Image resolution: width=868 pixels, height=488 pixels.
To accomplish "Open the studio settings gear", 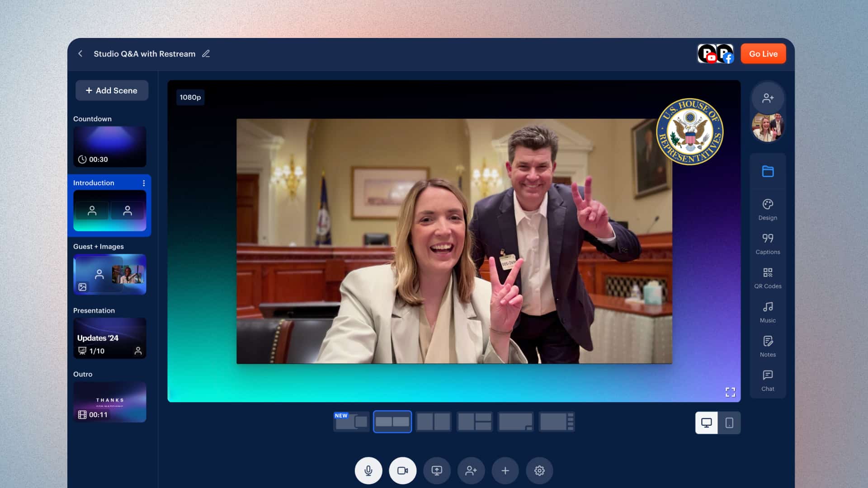I will tap(540, 470).
